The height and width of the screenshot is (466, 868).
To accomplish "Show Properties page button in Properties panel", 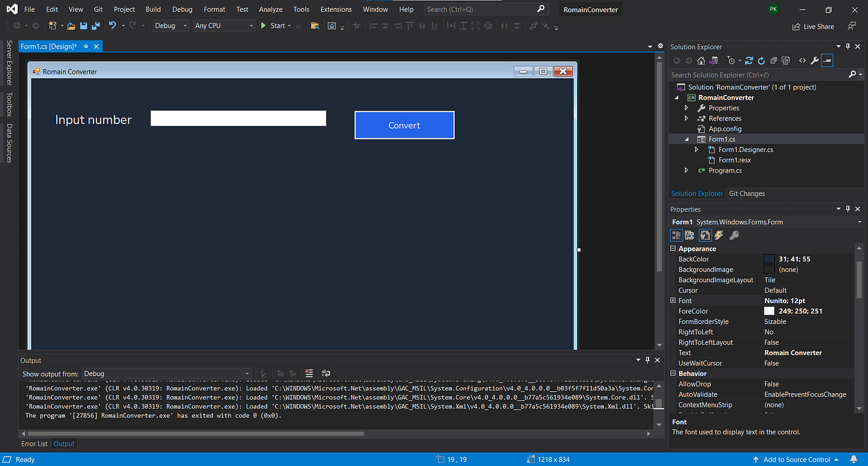I will pyautogui.click(x=705, y=236).
